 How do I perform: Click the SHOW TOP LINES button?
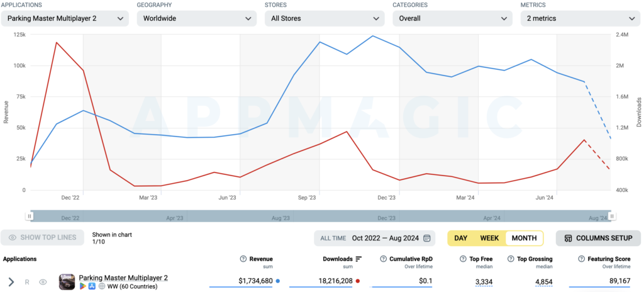pos(42,237)
